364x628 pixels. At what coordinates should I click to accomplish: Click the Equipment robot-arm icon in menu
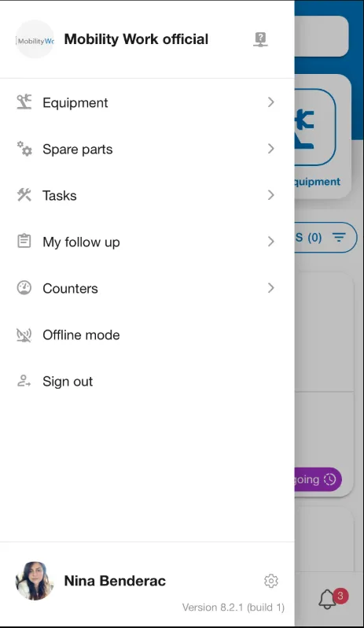[x=24, y=102]
